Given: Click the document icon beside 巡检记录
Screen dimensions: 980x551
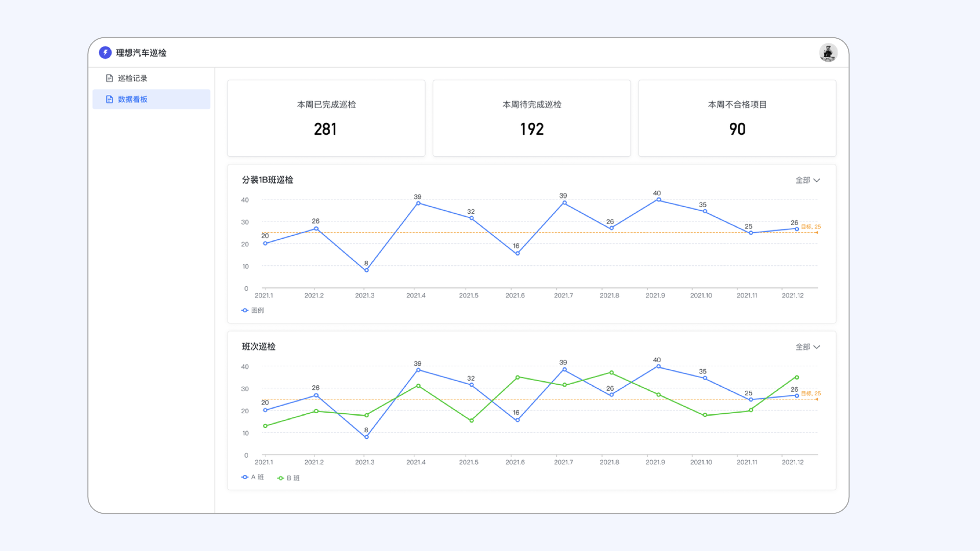Looking at the screenshot, I should [109, 78].
